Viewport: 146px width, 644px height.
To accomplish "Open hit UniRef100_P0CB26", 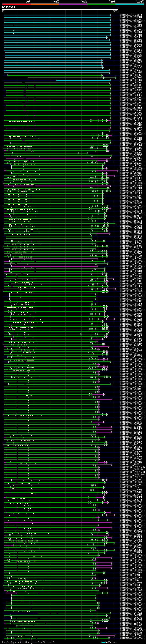I will pyautogui.click(x=131, y=27).
